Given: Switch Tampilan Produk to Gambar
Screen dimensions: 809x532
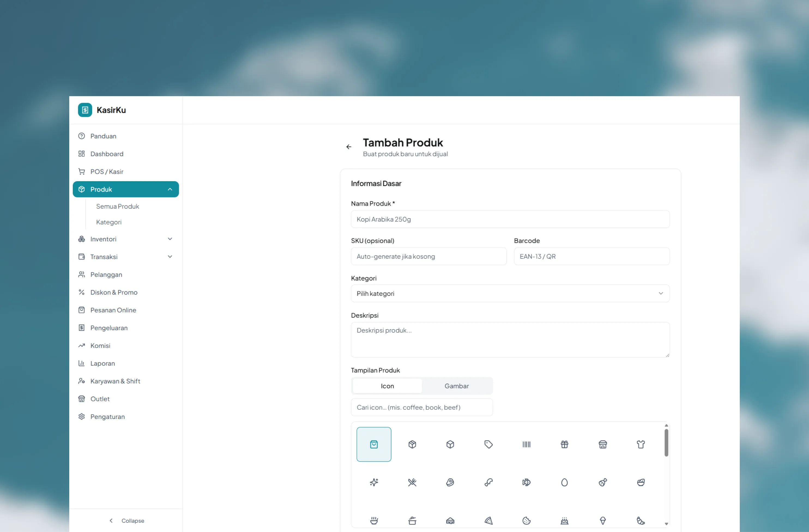Looking at the screenshot, I should pyautogui.click(x=456, y=385).
